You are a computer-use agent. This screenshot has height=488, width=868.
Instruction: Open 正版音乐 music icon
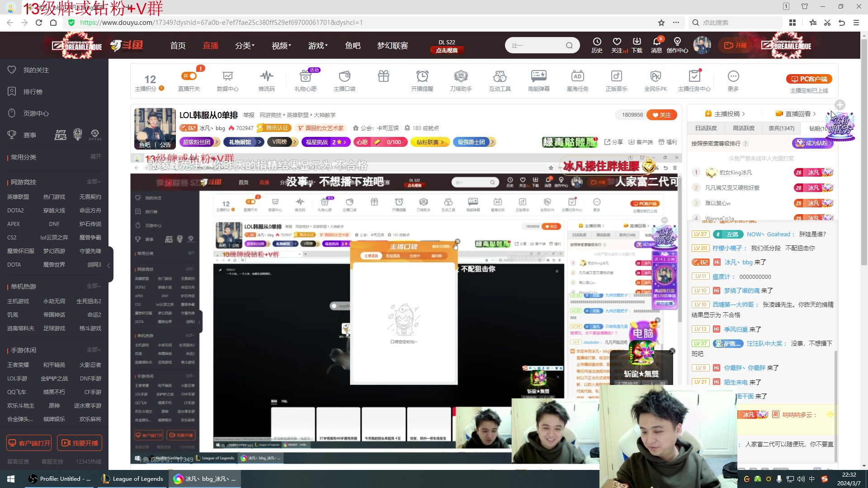[617, 81]
